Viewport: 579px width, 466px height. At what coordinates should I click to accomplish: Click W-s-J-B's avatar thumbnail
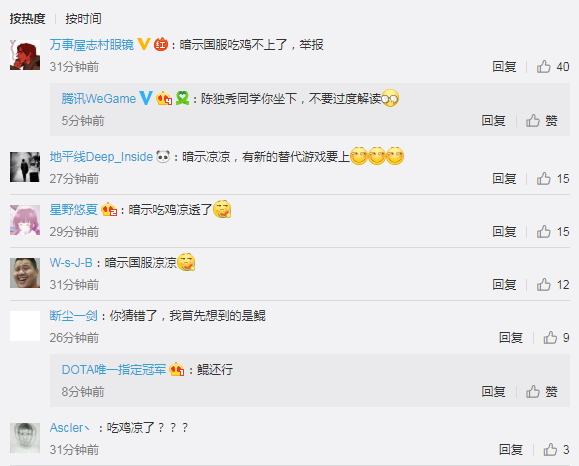tap(25, 273)
